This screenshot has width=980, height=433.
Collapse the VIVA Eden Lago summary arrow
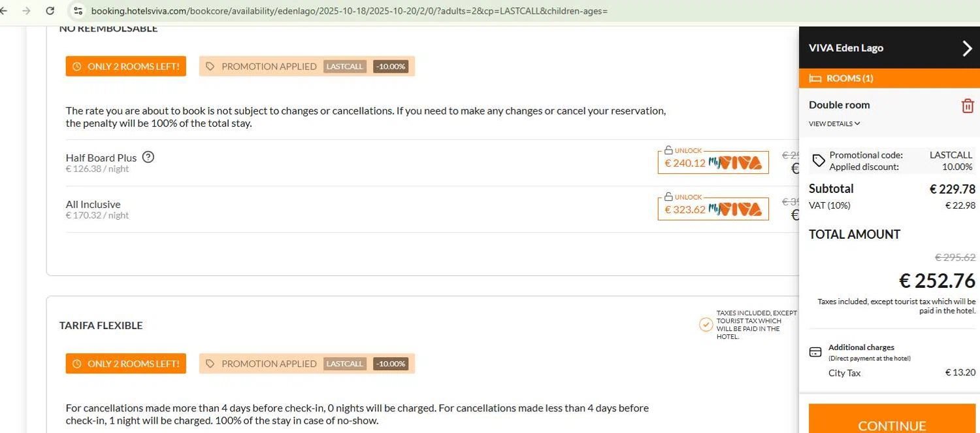967,48
